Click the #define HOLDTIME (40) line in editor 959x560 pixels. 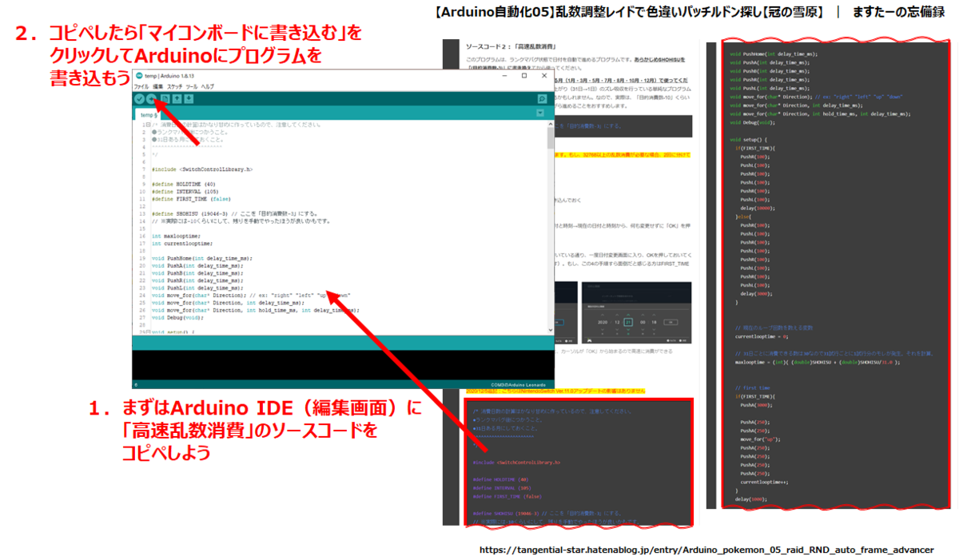[x=183, y=185]
